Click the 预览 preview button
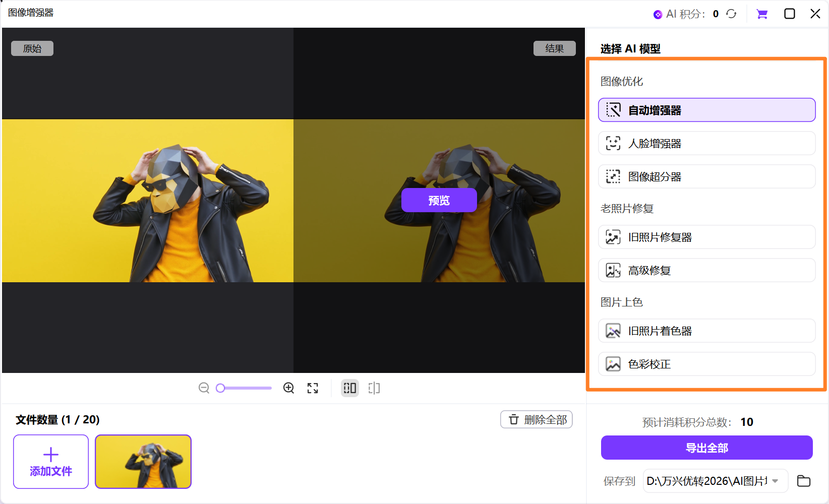829x504 pixels. point(438,200)
